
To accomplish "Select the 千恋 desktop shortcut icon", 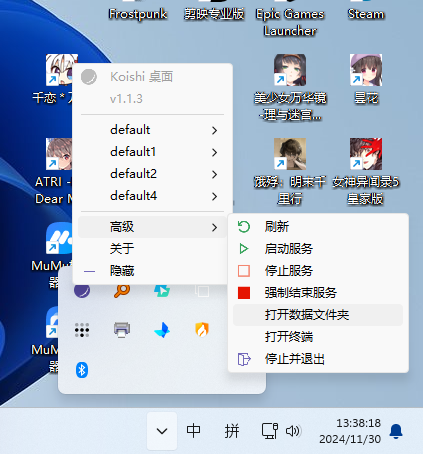I will click(59, 70).
